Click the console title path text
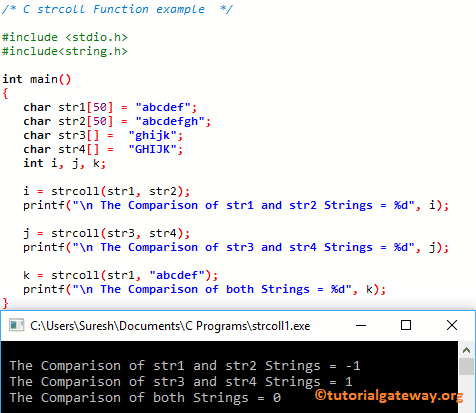The image size is (476, 413). [x=170, y=326]
